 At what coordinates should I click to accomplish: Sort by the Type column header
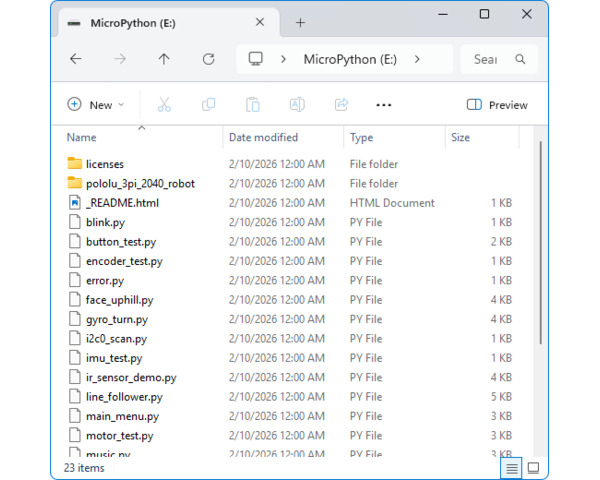361,138
